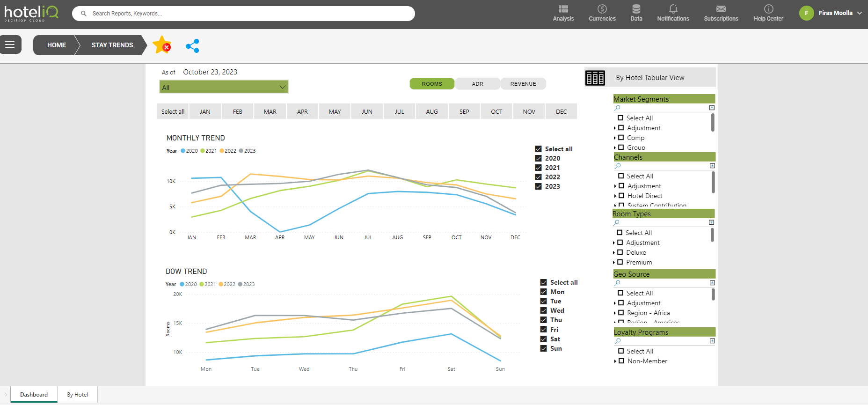868x405 pixels.
Task: Uncheck the Sat day-of-week checkbox
Action: (544, 339)
